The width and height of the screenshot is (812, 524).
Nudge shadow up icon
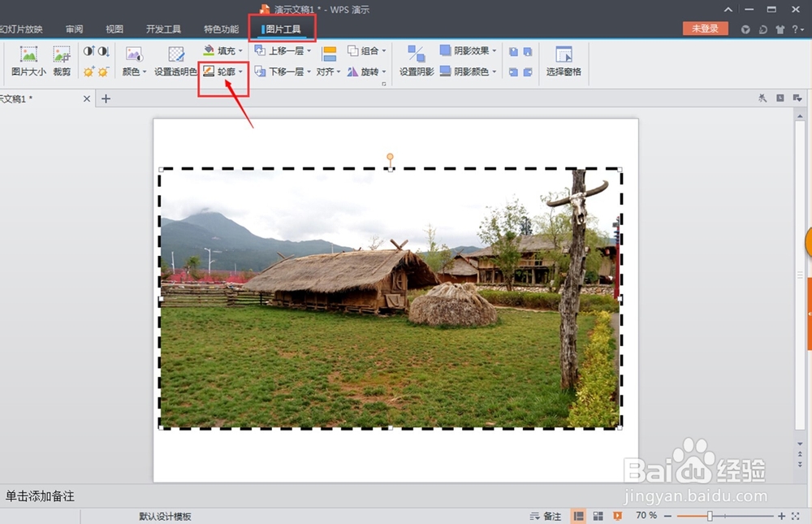pyautogui.click(x=513, y=51)
